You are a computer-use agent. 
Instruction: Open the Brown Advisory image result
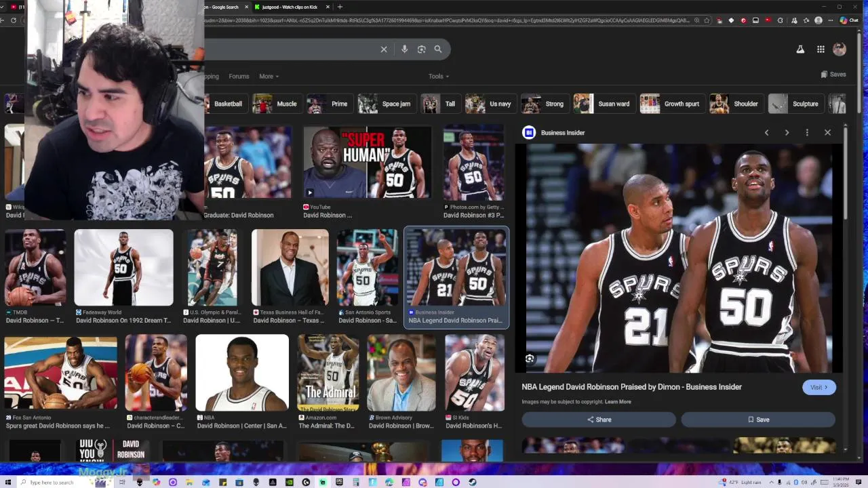click(401, 373)
